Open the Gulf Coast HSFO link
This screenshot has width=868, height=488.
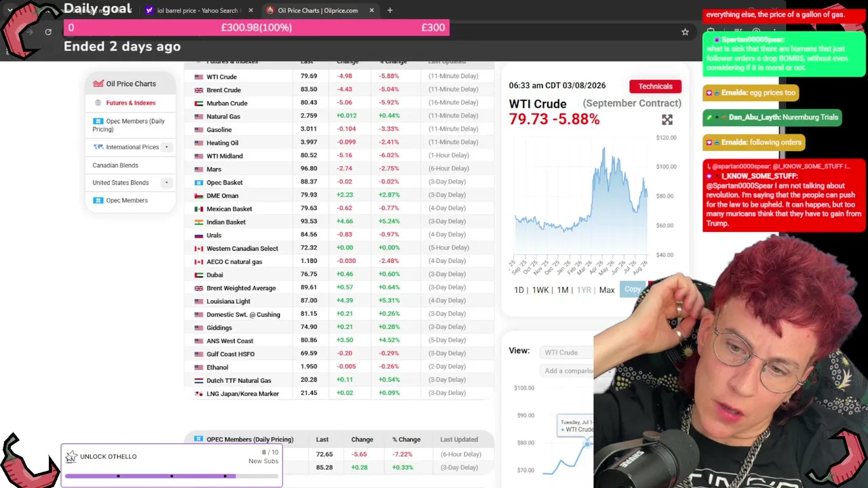point(231,354)
